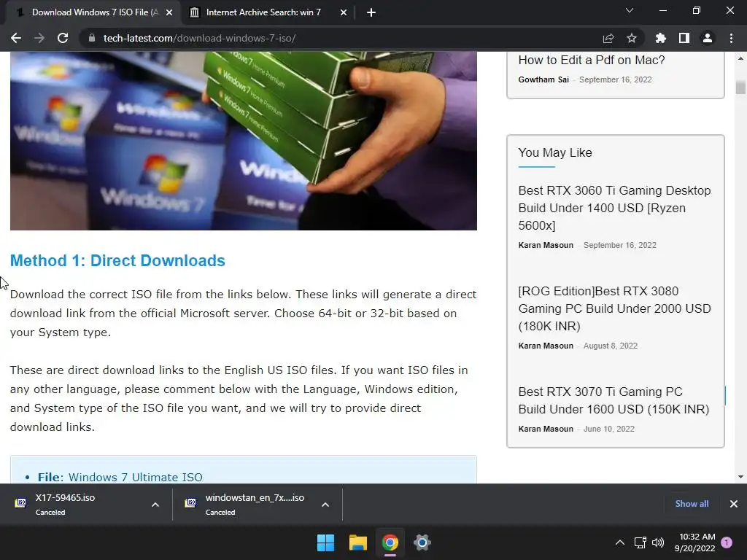This screenshot has height=560, width=747.
Task: Bookmark this tab with the star
Action: coord(632,38)
